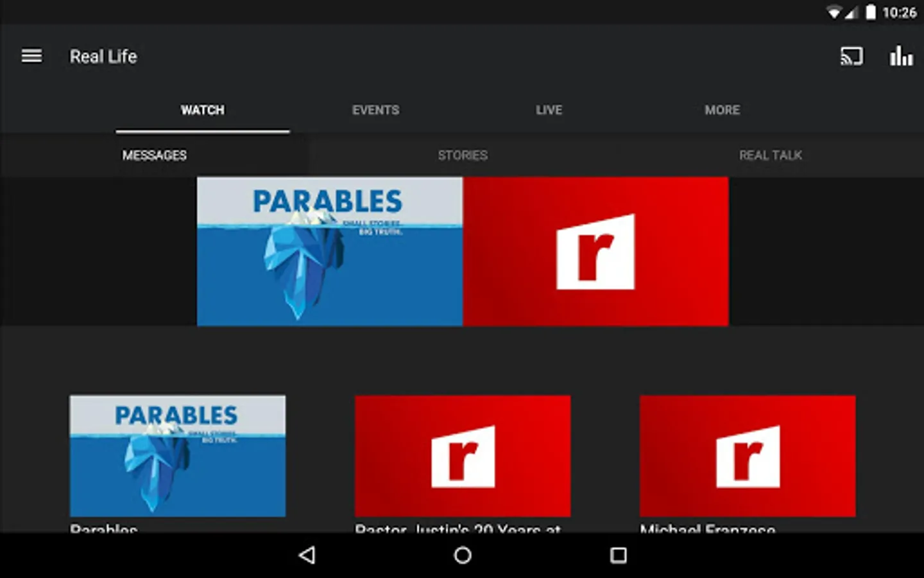Open the Parables series thumbnail
Image resolution: width=924 pixels, height=578 pixels.
pyautogui.click(x=178, y=456)
